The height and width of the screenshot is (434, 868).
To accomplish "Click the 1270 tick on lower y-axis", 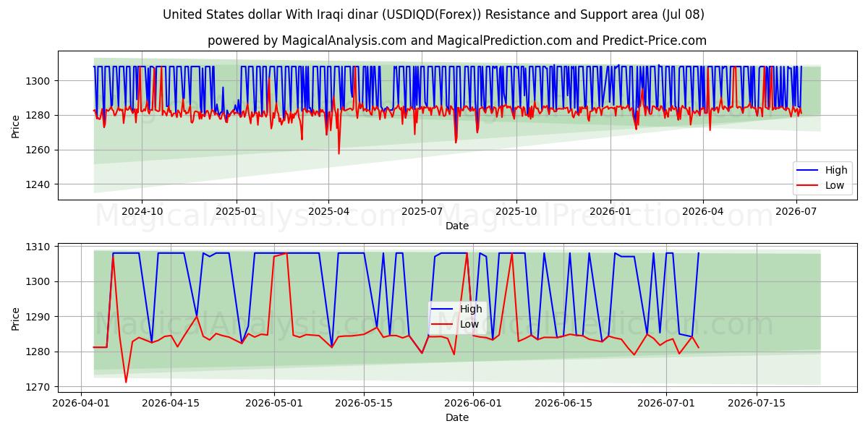I will click(x=39, y=387).
